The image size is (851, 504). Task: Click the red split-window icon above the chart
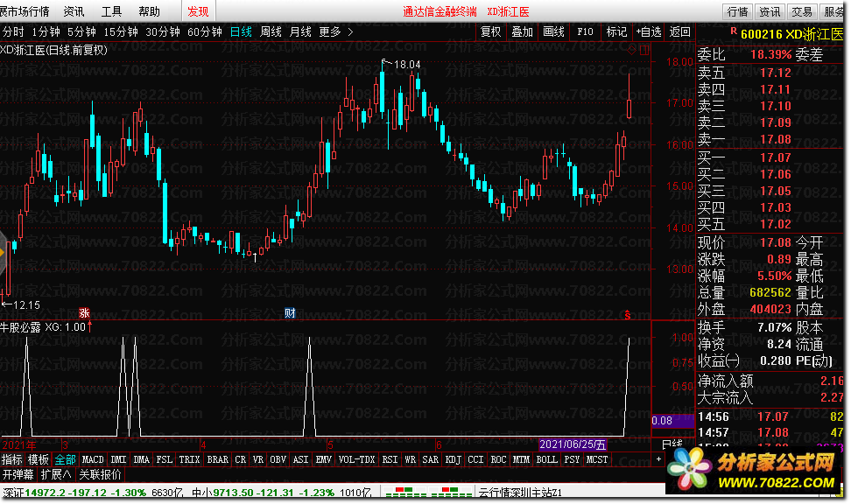tap(644, 50)
